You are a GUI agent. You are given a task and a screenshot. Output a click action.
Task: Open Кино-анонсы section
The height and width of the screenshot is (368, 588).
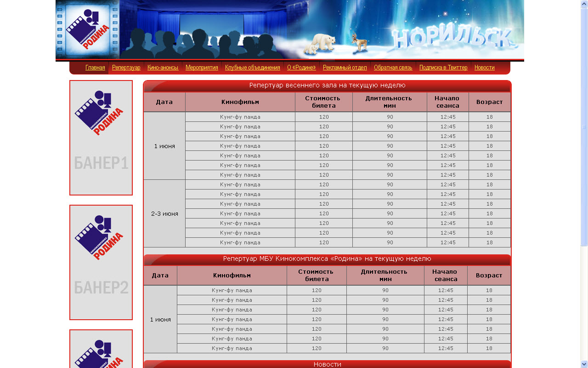[163, 68]
